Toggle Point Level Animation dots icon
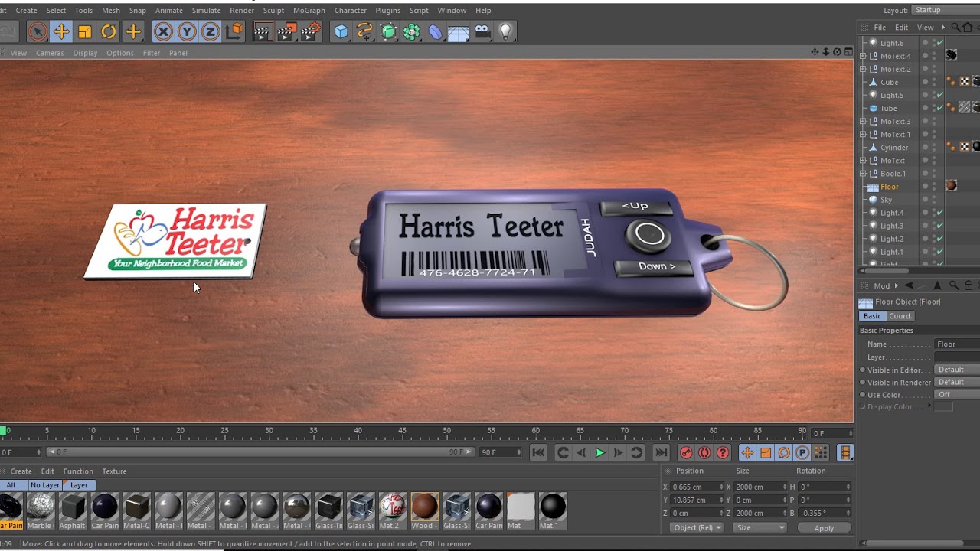The image size is (980, 551). 821,453
